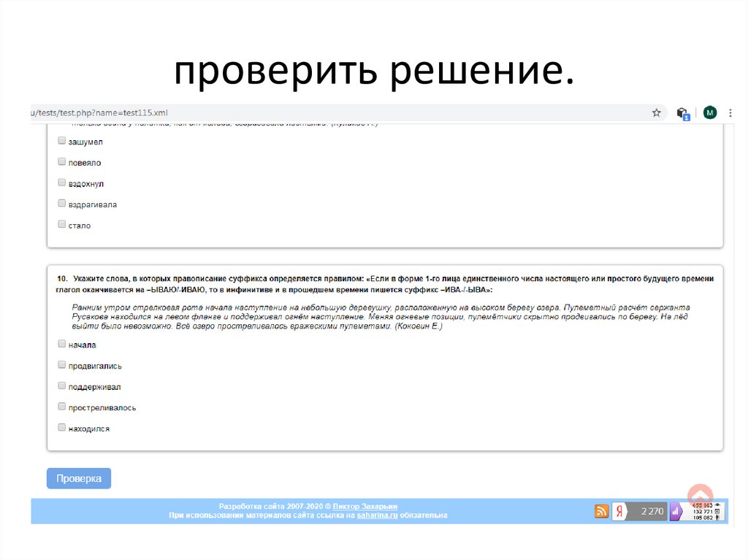Check the option начала in question 10
The height and width of the screenshot is (560, 748).
[x=61, y=342]
